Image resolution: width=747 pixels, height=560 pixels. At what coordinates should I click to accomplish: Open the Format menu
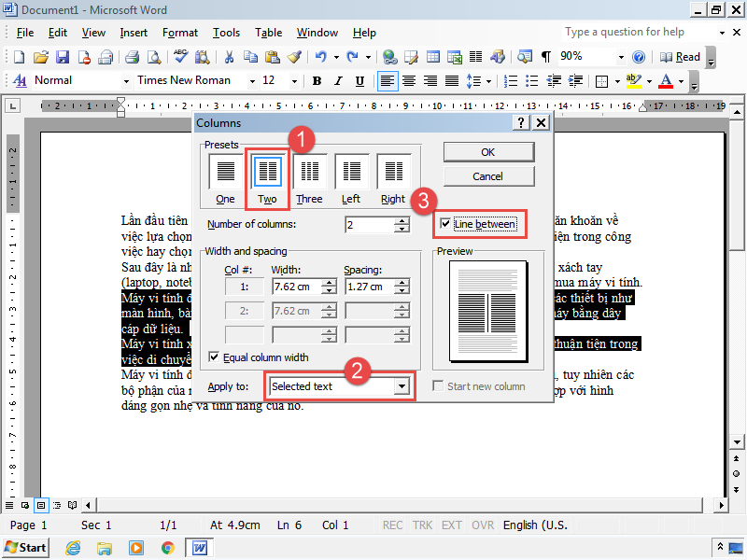(179, 33)
